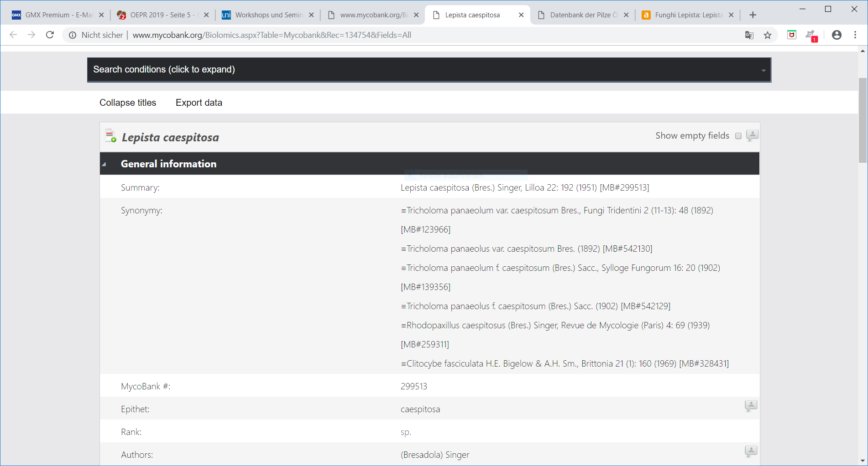
Task: Open the Chrome profile account icon
Action: 837,35
